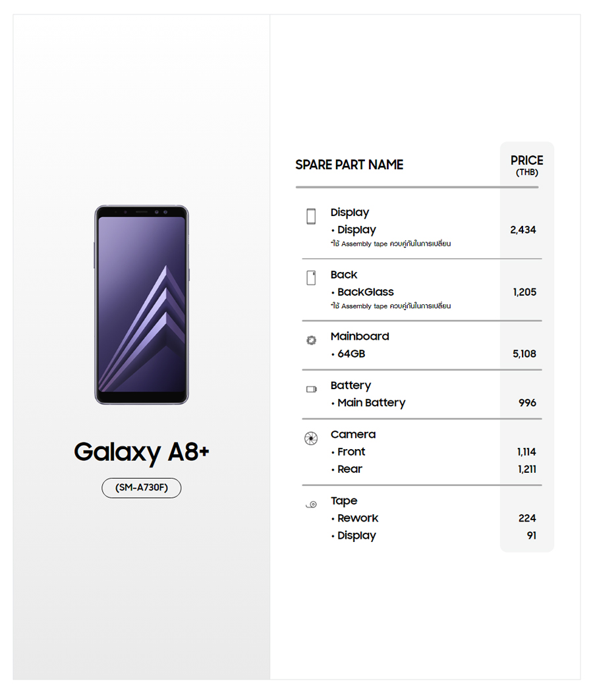This screenshot has height=700, width=593.
Task: Select the BackGlass spare part row
Action: point(365,292)
